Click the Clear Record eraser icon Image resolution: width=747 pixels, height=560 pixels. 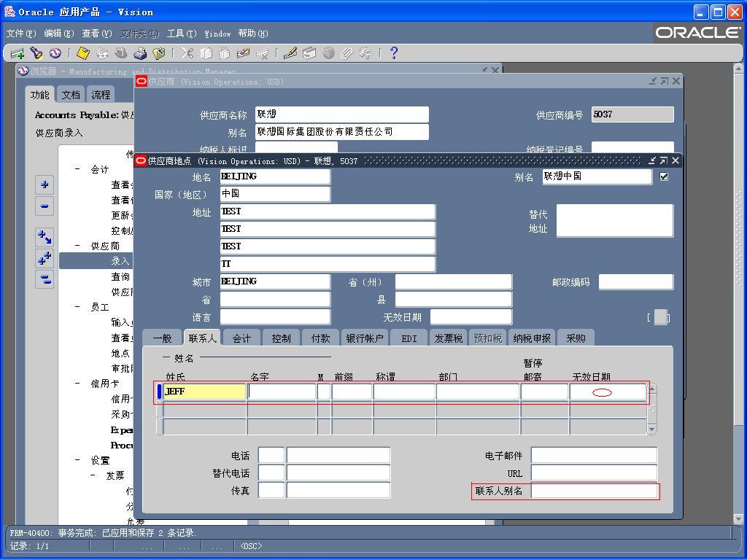click(x=244, y=53)
